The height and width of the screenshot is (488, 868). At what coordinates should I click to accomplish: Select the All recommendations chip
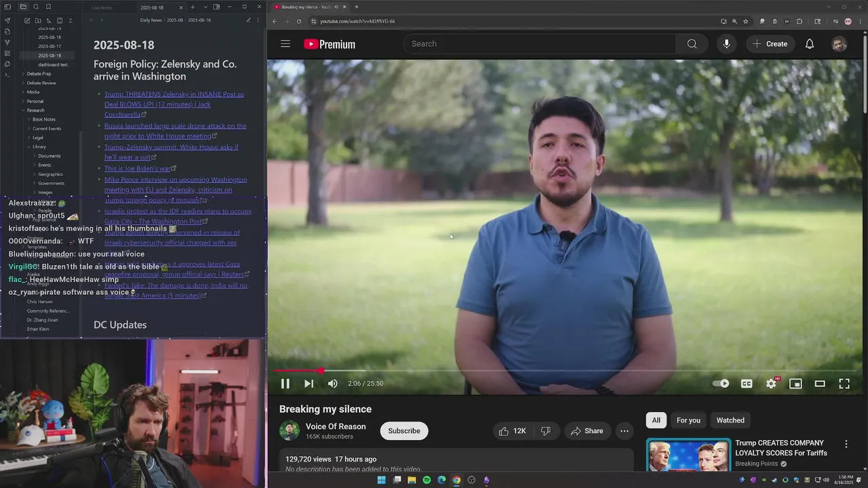point(656,420)
